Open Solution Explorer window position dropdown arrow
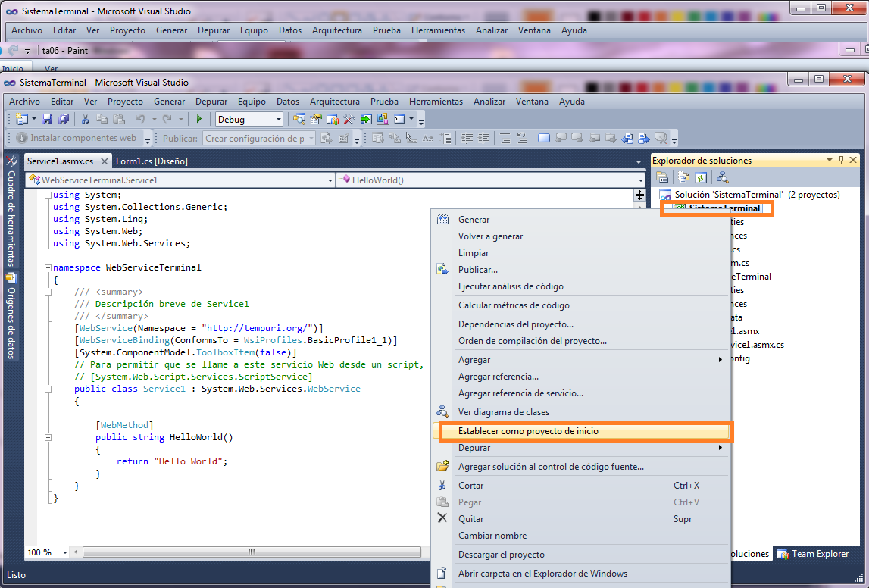This screenshot has height=588, width=869. 830,160
